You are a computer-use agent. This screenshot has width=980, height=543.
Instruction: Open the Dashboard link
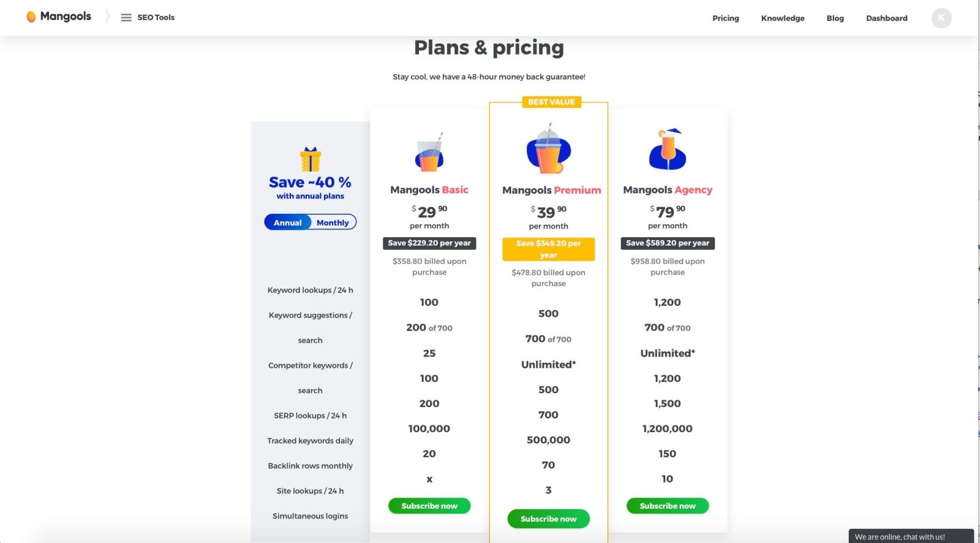(886, 18)
